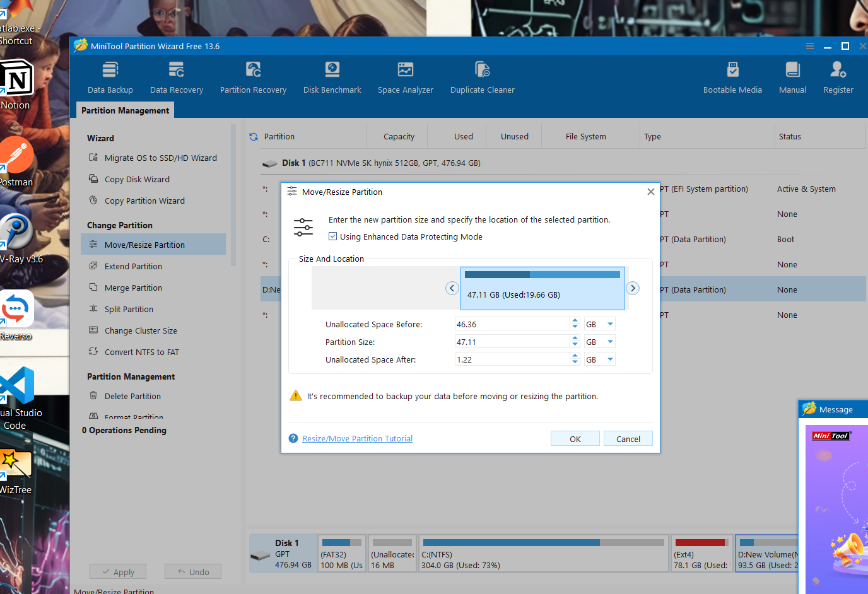868x594 pixels.
Task: Uncheck Using Enhanced Data Protecting Mode
Action: pyautogui.click(x=332, y=236)
